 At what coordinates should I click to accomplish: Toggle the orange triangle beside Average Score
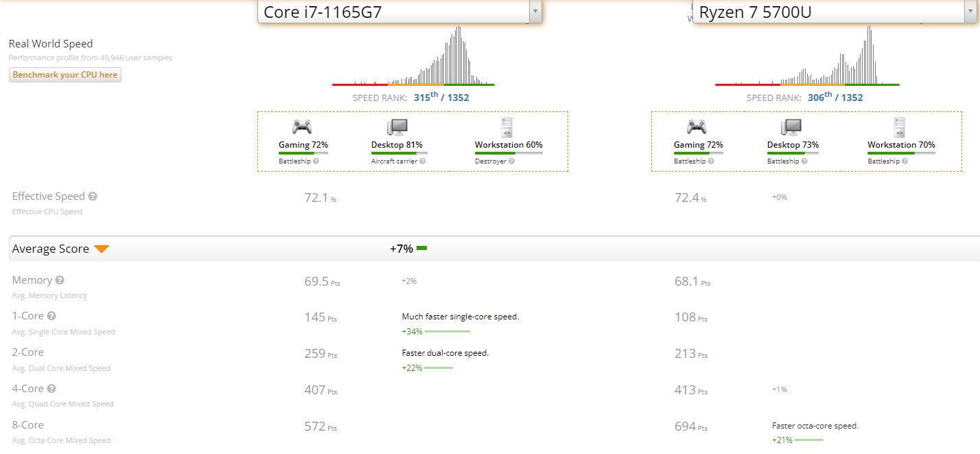pos(102,249)
